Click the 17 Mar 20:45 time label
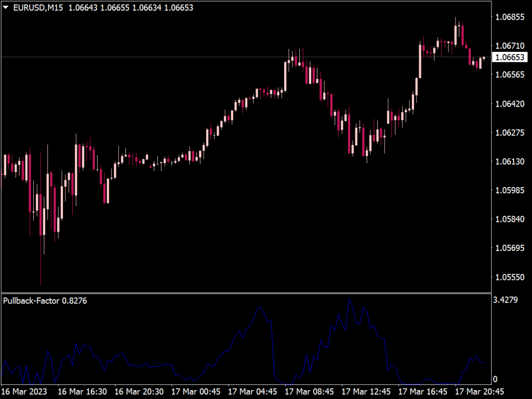 point(479,392)
